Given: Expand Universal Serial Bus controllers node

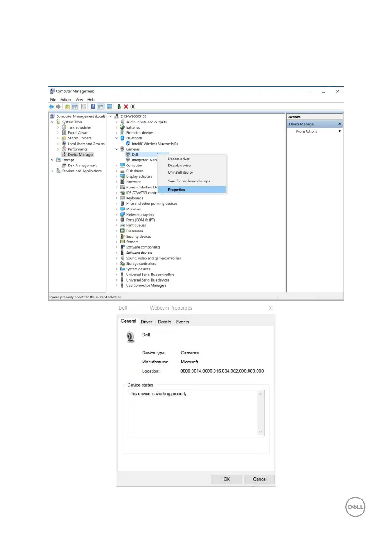Looking at the screenshot, I should click(116, 275).
